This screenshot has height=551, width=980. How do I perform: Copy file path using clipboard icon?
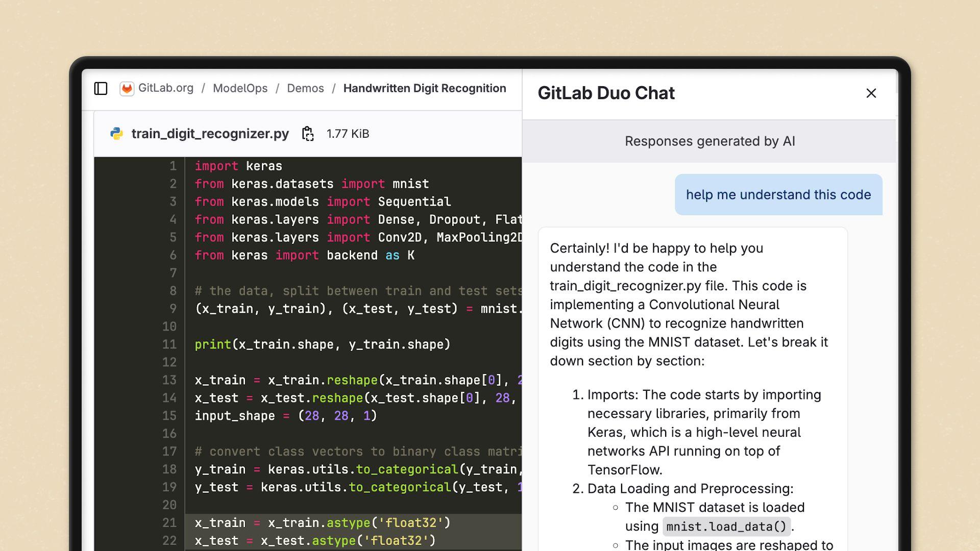click(x=308, y=134)
